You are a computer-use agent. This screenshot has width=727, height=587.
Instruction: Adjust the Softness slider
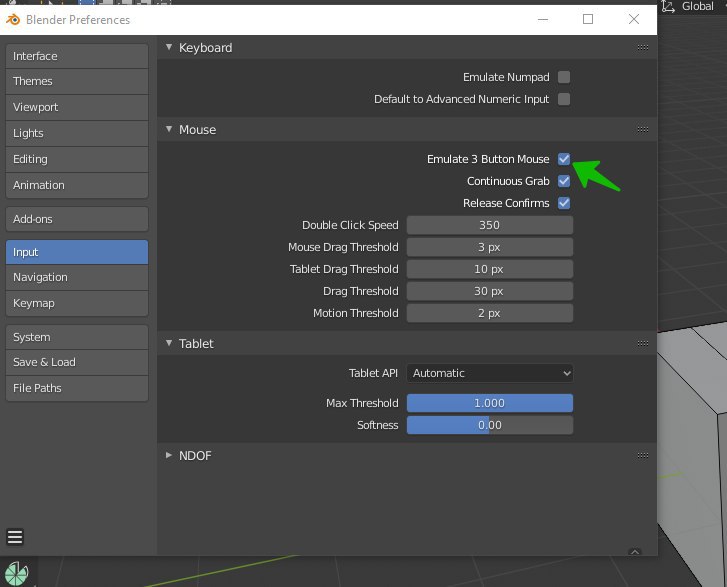pos(490,425)
